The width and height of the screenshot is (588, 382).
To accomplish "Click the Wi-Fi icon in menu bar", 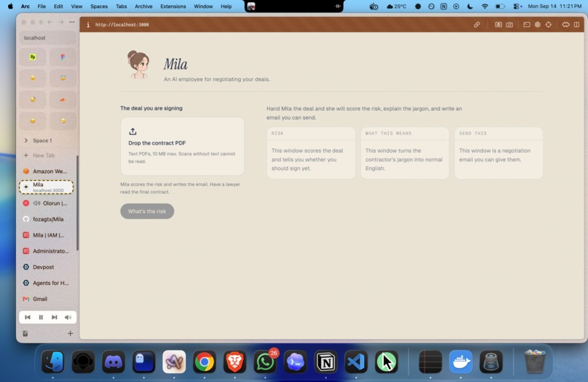I will [485, 7].
